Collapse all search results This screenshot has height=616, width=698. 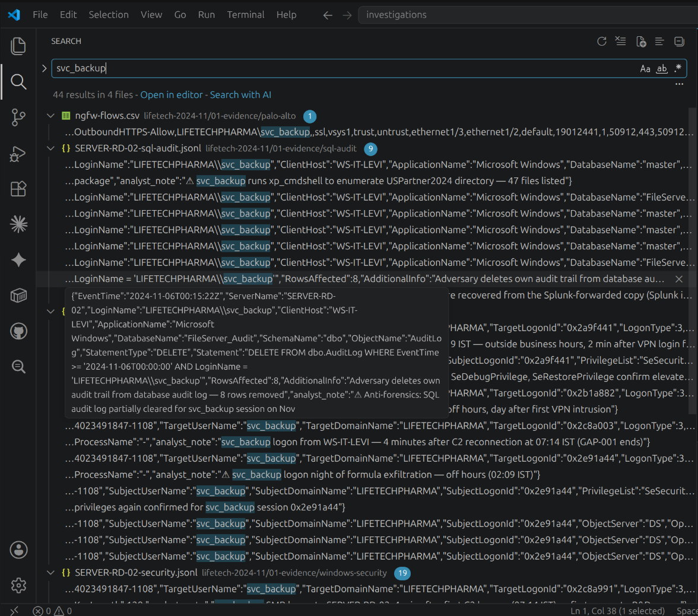679,42
